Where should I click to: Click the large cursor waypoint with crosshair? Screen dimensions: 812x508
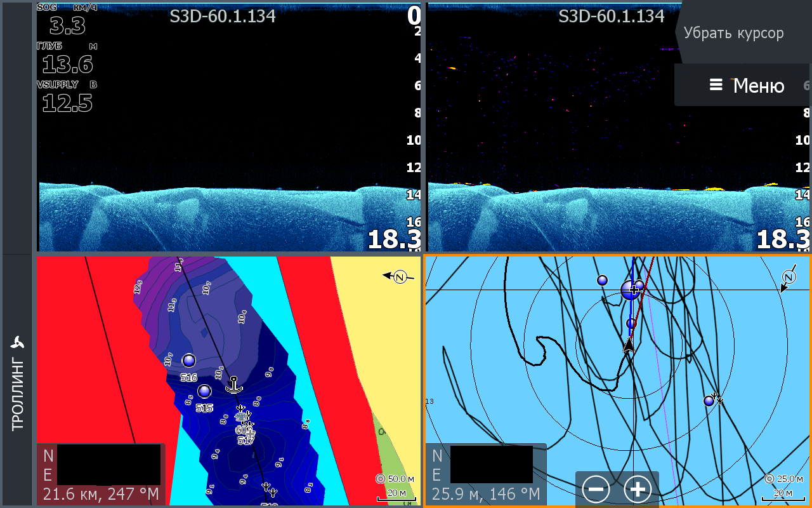point(632,290)
